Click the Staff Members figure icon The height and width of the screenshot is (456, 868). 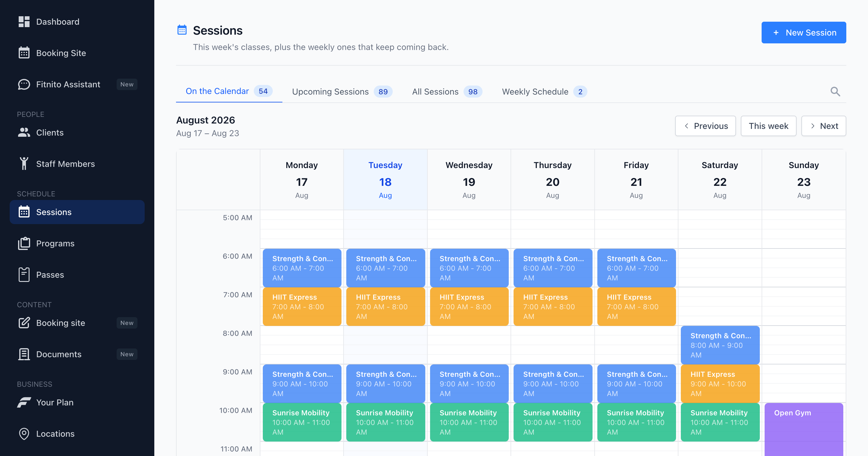pos(24,164)
